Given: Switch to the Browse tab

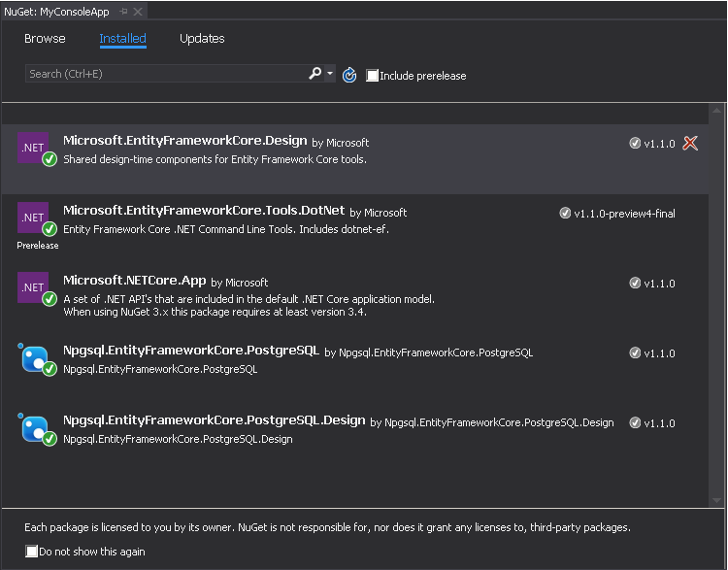Looking at the screenshot, I should tap(45, 39).
